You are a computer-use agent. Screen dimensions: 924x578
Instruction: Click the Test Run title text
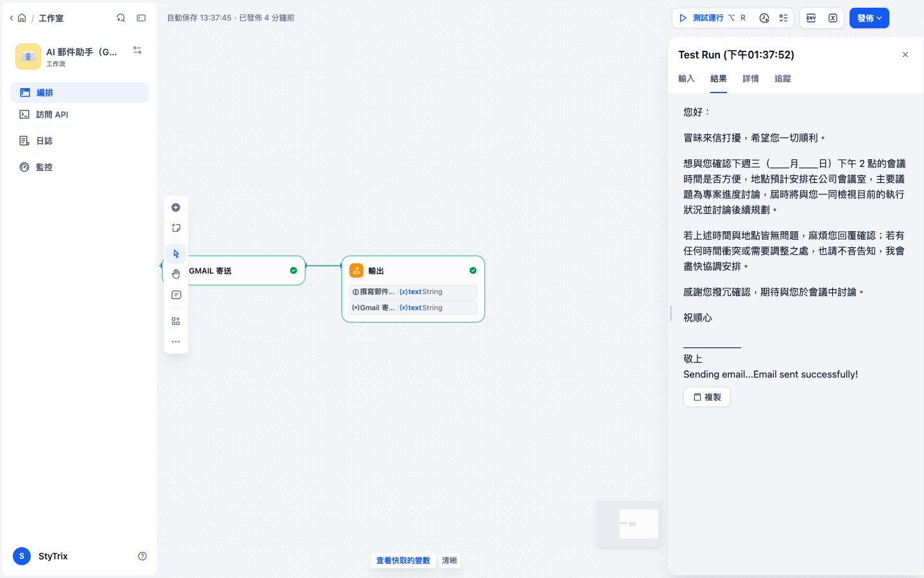coord(736,55)
